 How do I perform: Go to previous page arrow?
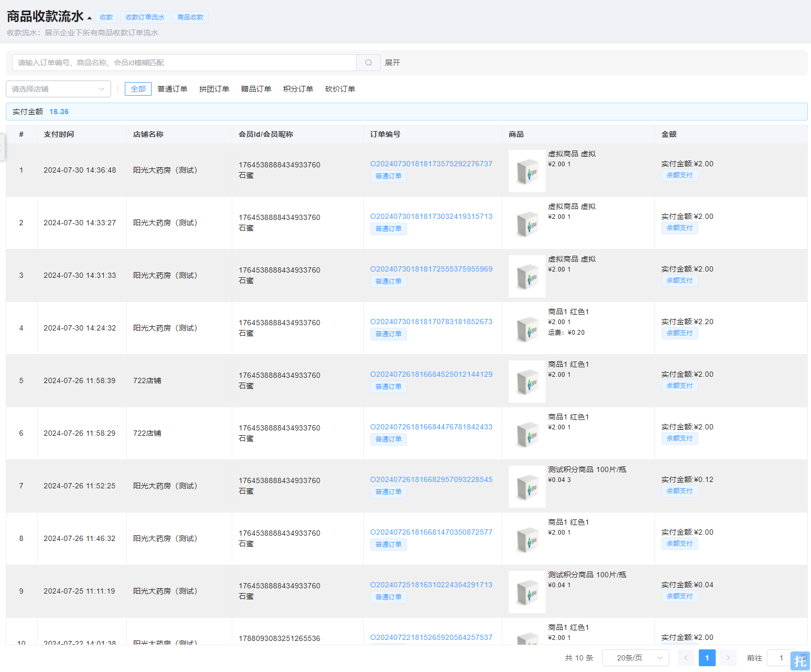click(x=686, y=658)
